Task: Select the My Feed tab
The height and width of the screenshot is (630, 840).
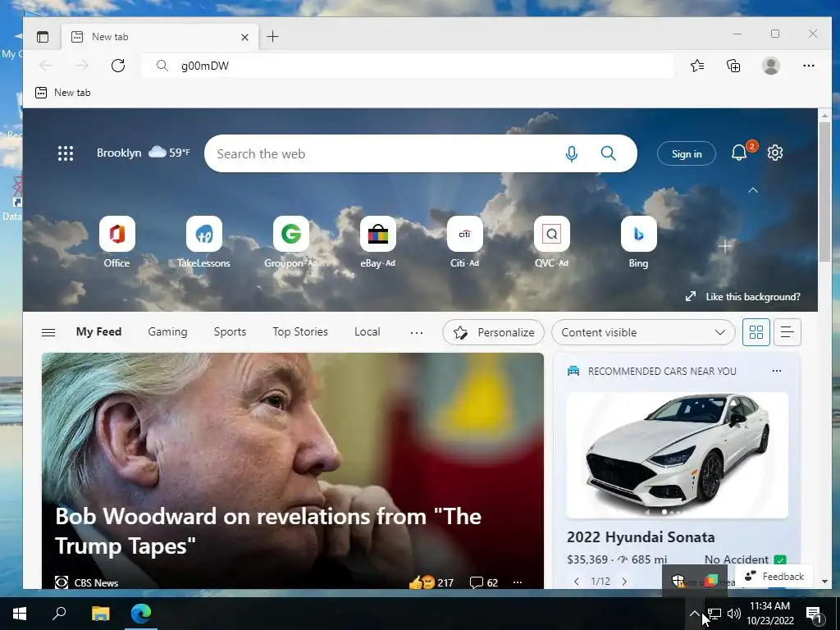Action: point(98,331)
